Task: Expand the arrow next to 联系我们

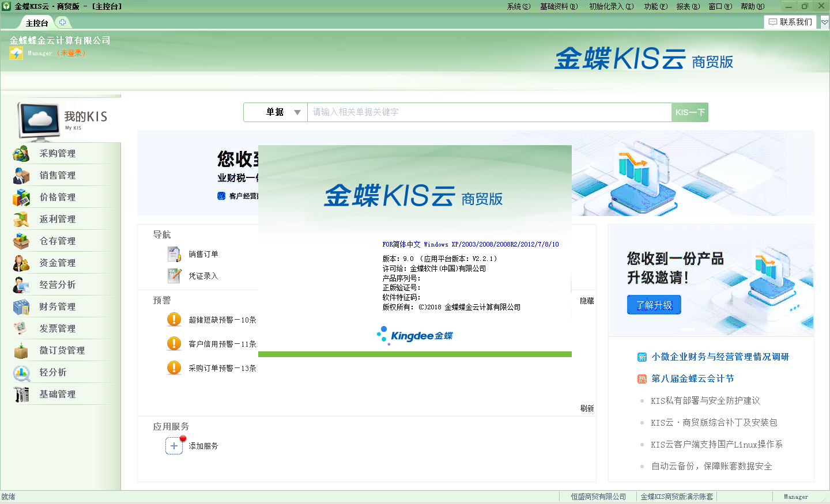Action: pyautogui.click(x=825, y=22)
